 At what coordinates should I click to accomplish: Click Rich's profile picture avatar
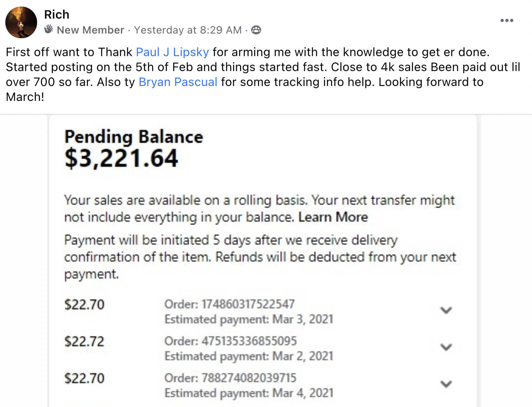click(21, 22)
